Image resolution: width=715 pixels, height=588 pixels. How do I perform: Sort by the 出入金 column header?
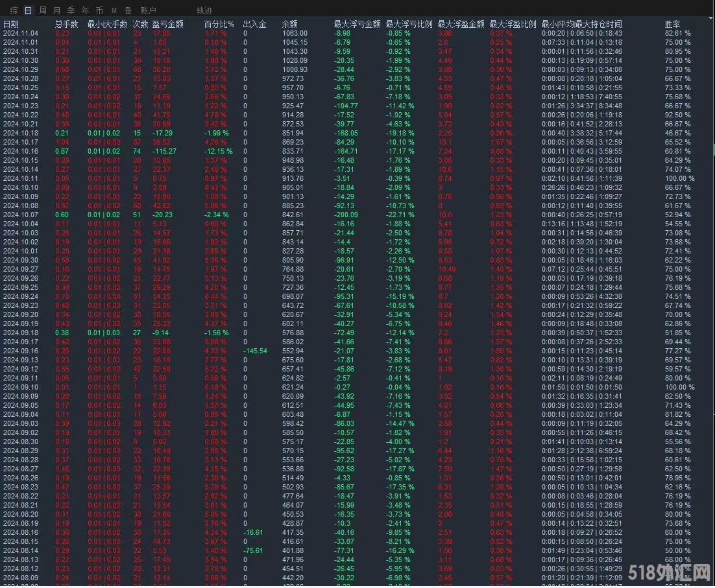click(x=254, y=24)
